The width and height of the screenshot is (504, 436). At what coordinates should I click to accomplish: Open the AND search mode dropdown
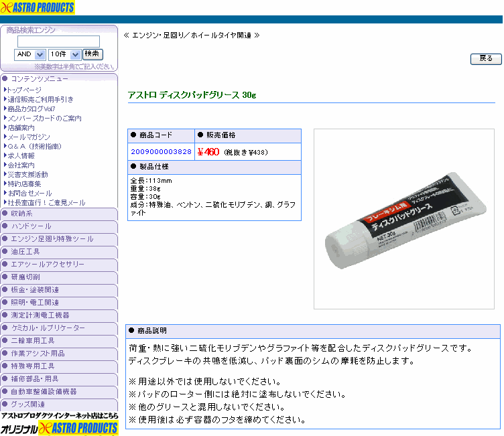[29, 54]
